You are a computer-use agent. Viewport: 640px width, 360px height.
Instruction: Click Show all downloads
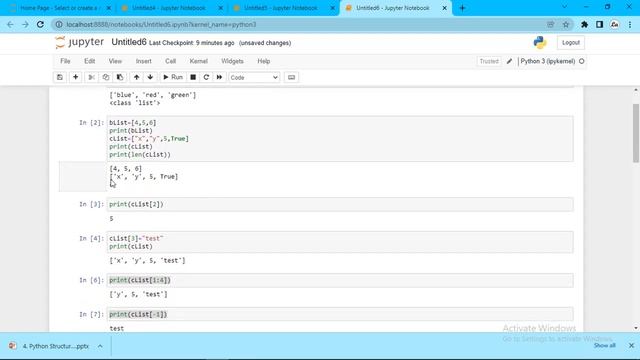coord(604,346)
